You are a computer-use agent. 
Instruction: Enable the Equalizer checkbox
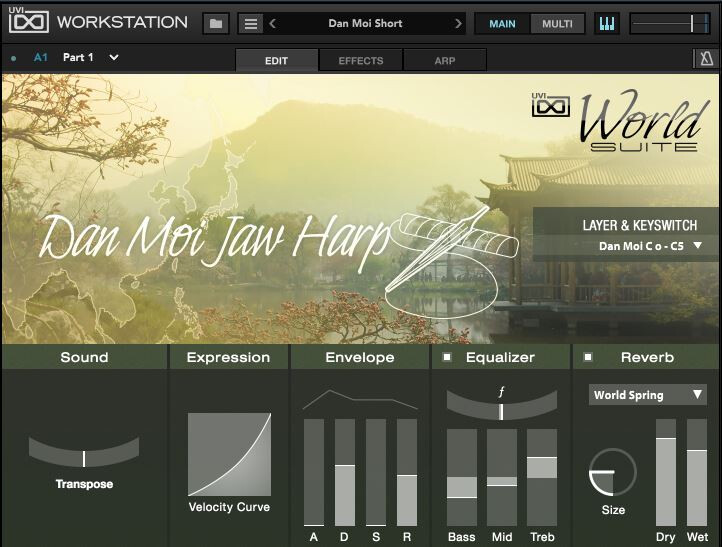(x=447, y=357)
